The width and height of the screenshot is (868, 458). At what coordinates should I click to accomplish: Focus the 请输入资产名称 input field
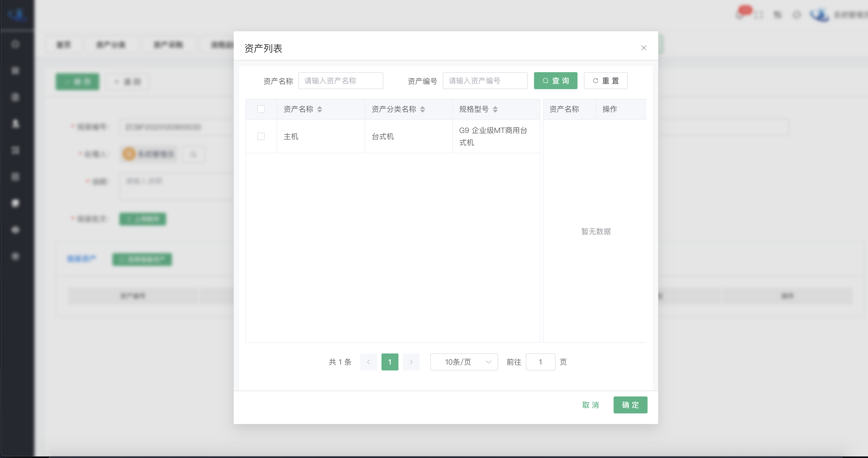pyautogui.click(x=341, y=81)
